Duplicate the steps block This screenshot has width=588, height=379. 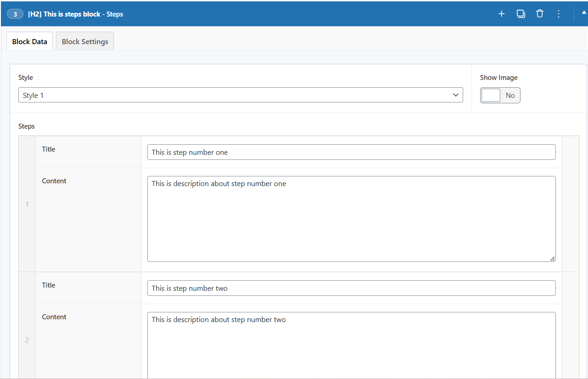521,14
